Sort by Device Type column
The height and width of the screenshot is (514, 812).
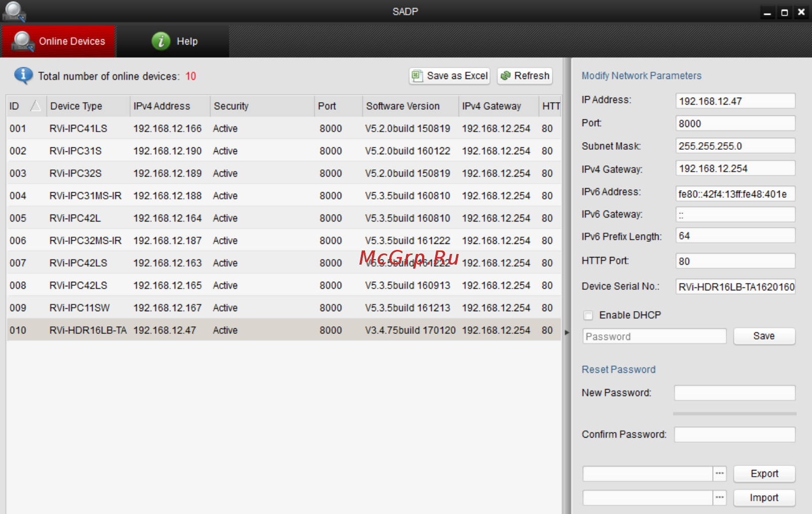pyautogui.click(x=89, y=106)
